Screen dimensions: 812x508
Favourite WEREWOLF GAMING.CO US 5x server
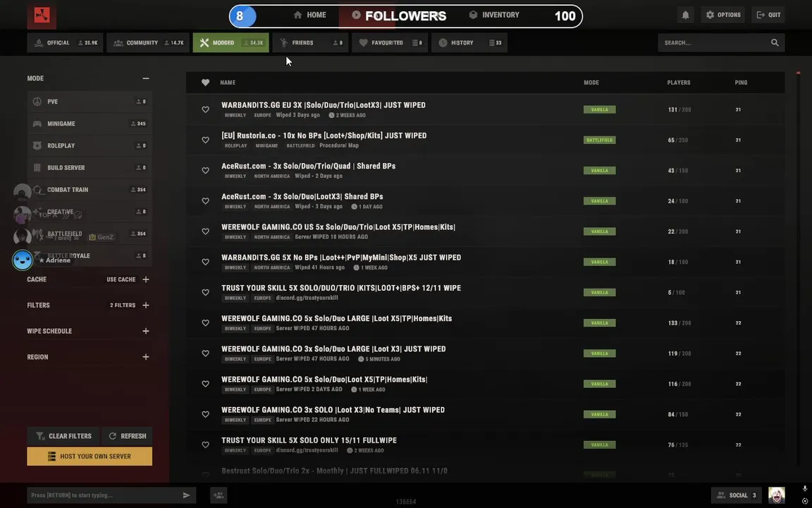click(206, 231)
